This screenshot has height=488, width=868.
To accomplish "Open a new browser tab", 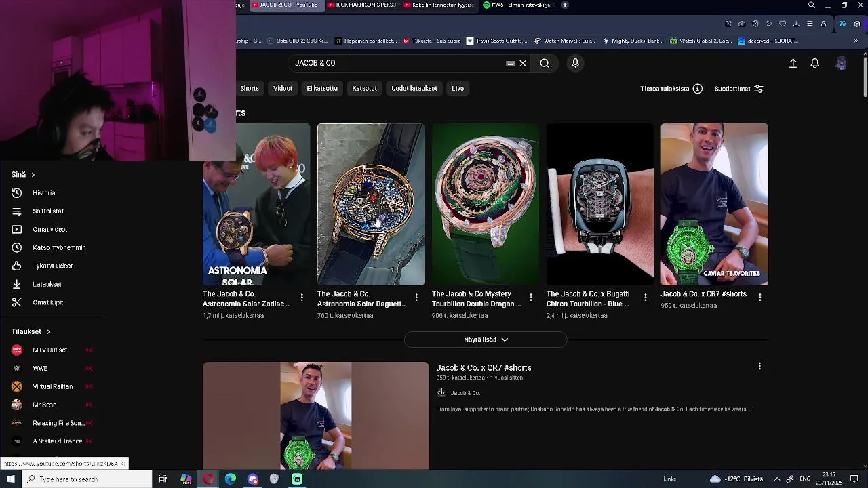I will click(x=565, y=5).
